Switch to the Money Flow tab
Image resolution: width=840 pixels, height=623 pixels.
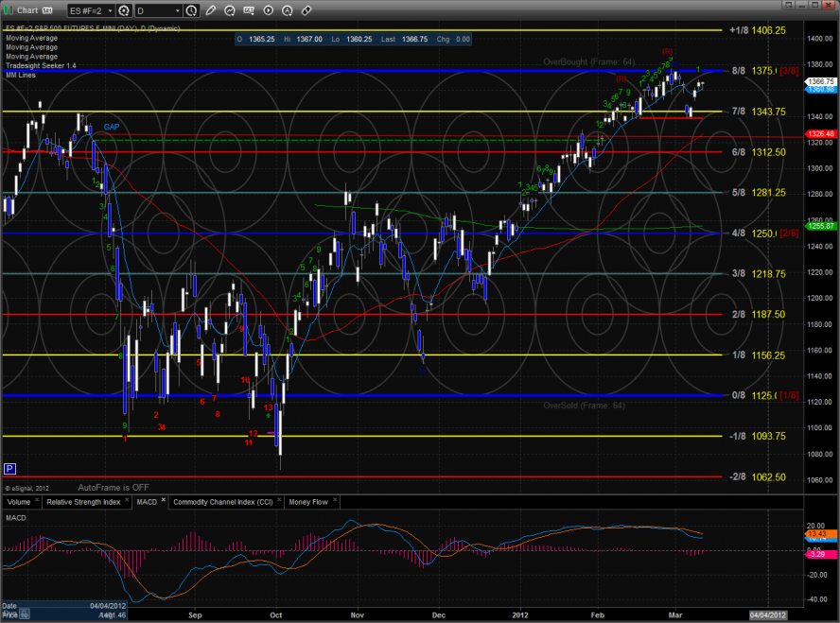(x=307, y=501)
